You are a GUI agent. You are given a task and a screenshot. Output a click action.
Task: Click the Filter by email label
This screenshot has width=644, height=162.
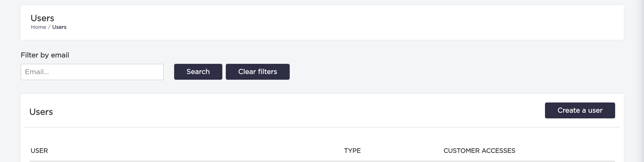pyautogui.click(x=45, y=55)
